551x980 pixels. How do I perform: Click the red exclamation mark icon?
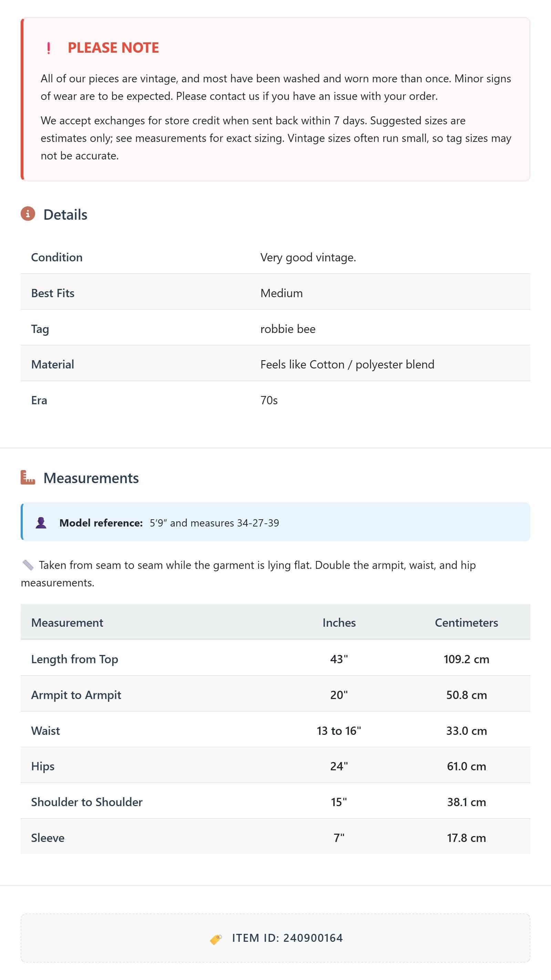pos(48,48)
